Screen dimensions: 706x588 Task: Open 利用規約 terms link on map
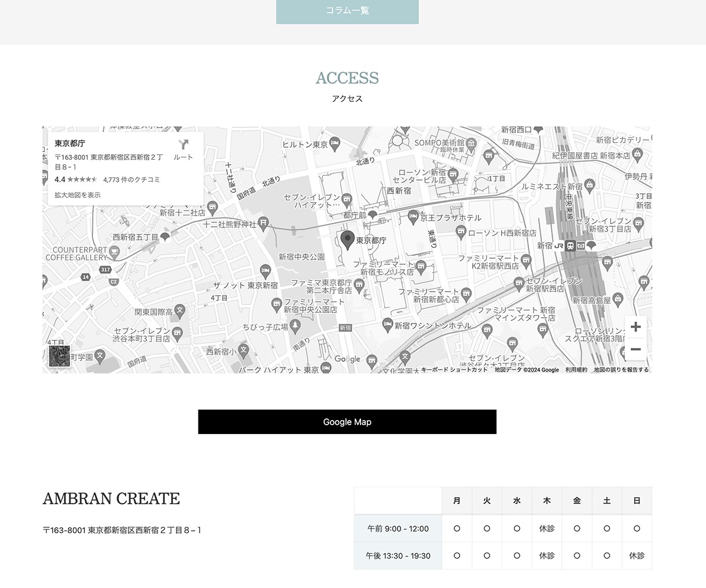tap(576, 370)
